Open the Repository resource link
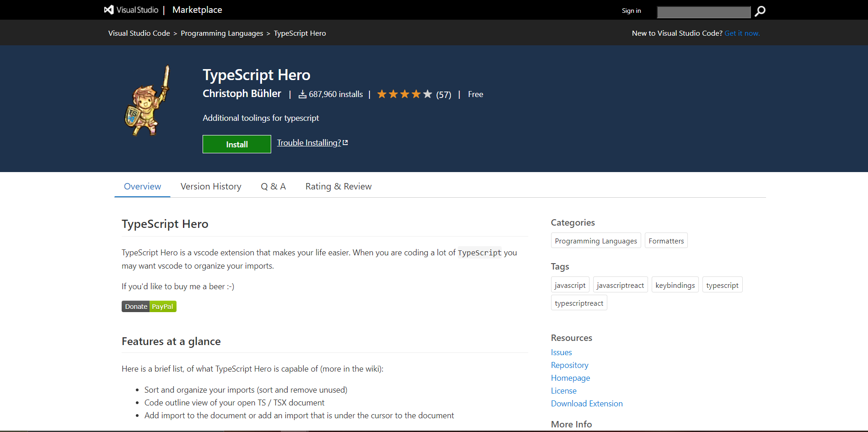 [569, 365]
